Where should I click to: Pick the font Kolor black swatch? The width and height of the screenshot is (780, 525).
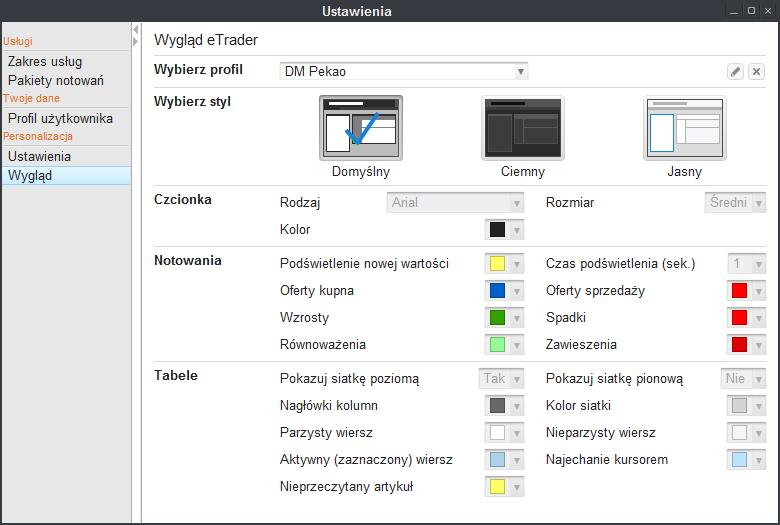tap(497, 229)
